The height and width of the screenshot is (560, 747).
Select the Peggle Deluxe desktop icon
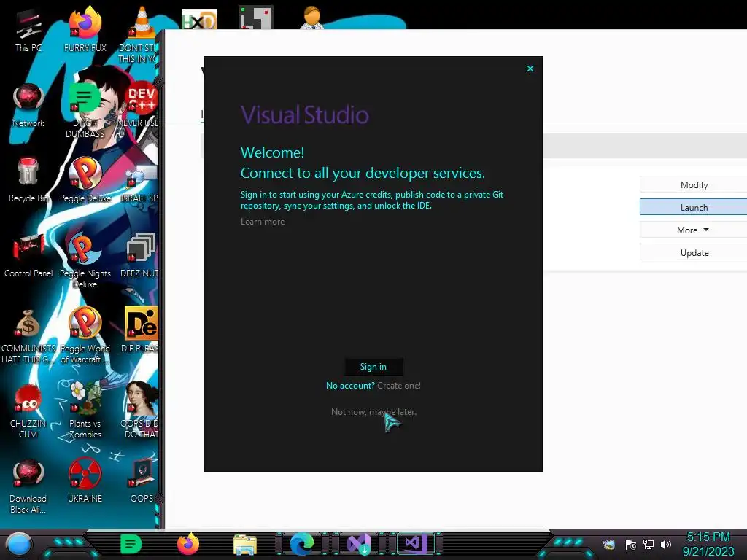[x=85, y=180]
